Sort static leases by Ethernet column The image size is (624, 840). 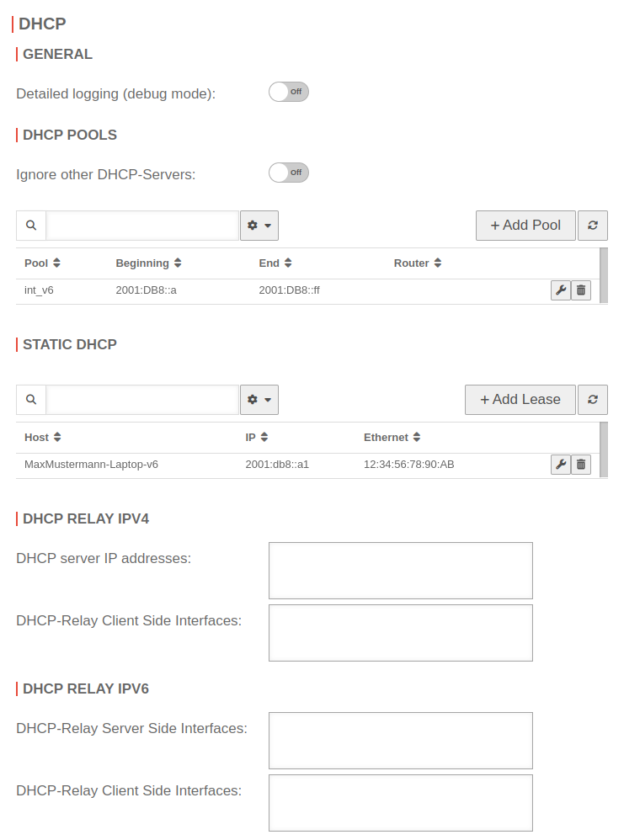point(392,438)
